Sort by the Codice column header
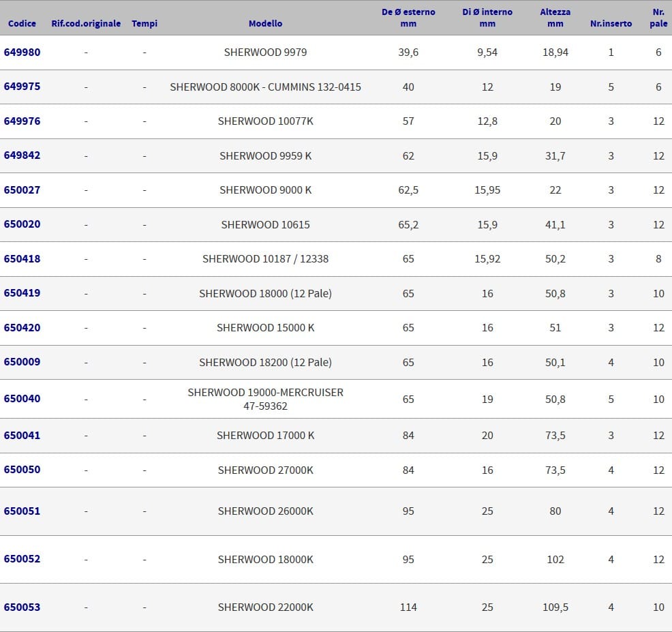The width and height of the screenshot is (672, 632). click(22, 23)
